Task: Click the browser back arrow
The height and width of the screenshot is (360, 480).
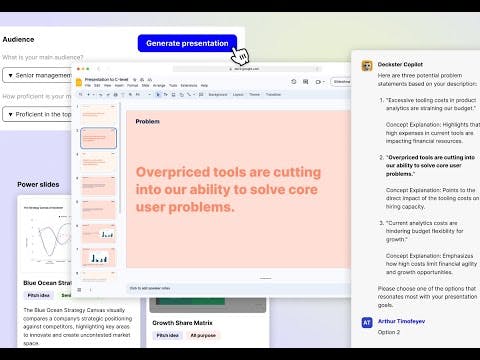Action: click(x=99, y=69)
